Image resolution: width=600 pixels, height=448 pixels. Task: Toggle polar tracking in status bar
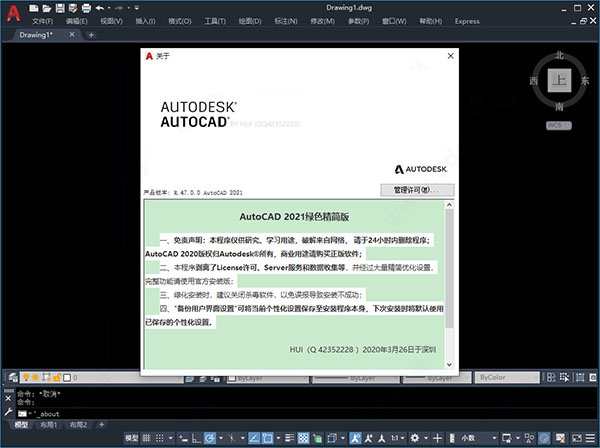[x=210, y=438]
